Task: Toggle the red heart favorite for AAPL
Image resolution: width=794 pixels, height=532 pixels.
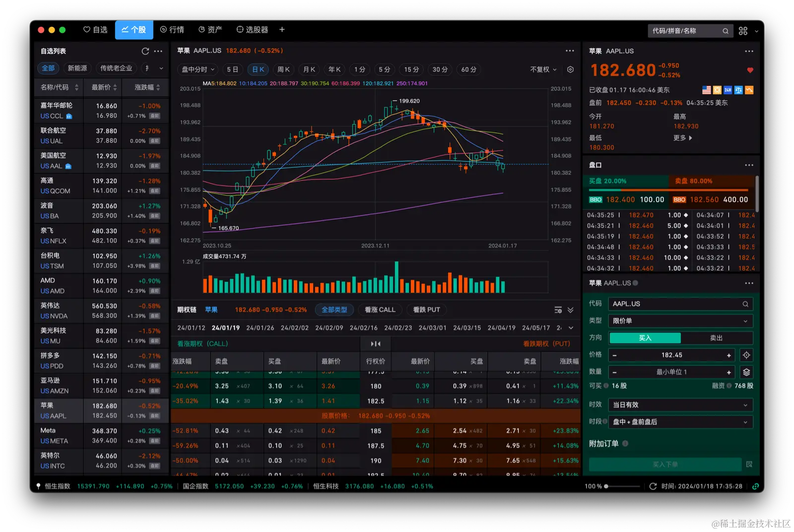Action: 750,70
